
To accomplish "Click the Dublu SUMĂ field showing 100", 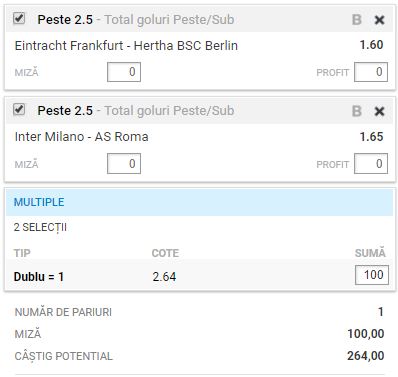I will [x=372, y=275].
